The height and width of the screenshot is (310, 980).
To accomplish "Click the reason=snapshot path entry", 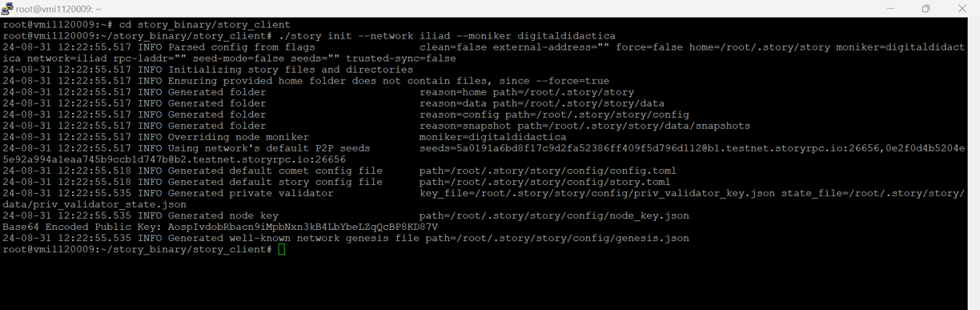I will pos(584,127).
